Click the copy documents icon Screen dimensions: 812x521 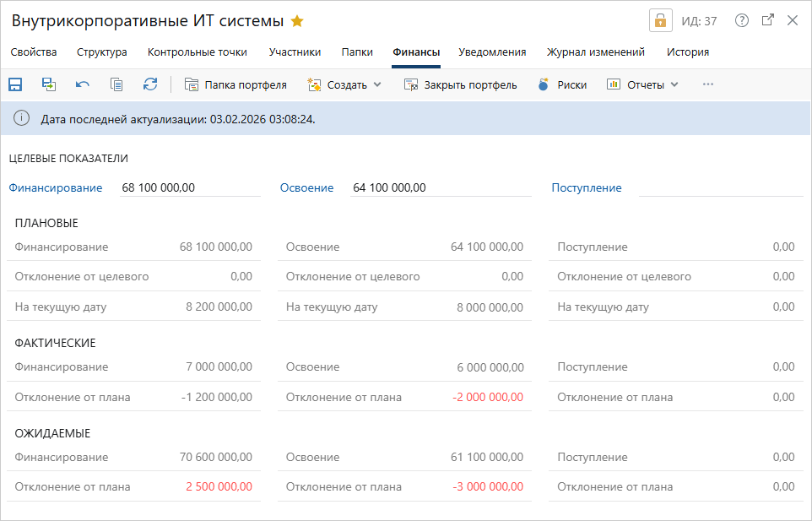[116, 84]
